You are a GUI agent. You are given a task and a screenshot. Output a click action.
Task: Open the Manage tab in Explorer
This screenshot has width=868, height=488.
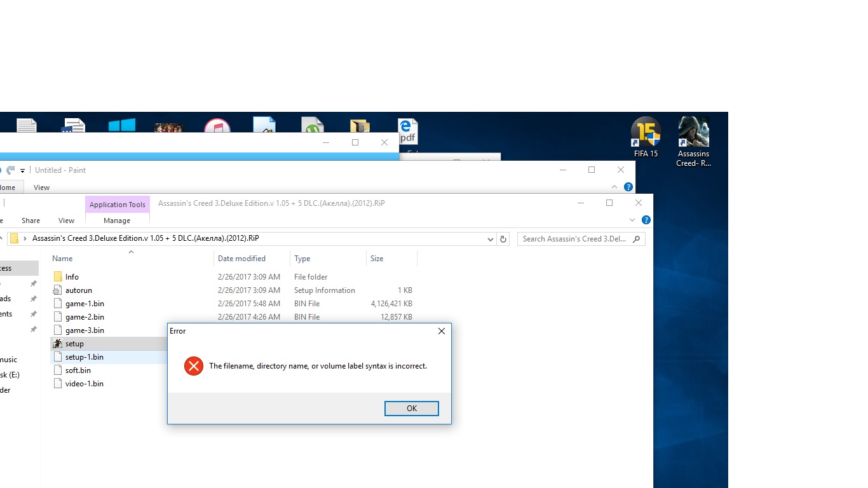(x=117, y=220)
